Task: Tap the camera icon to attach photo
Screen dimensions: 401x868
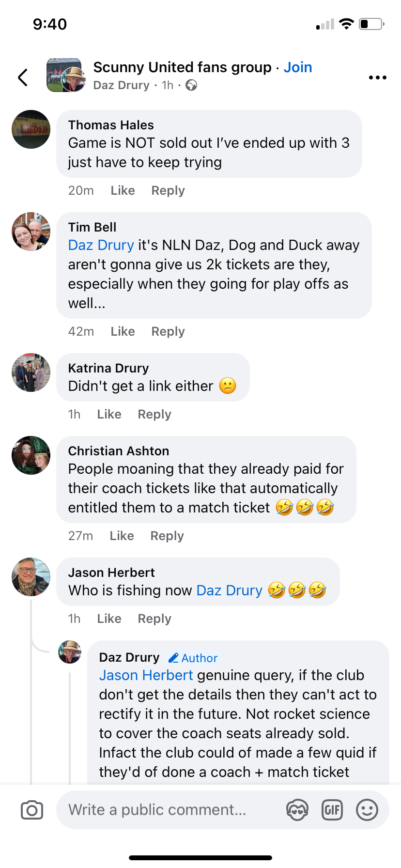Action: (32, 810)
